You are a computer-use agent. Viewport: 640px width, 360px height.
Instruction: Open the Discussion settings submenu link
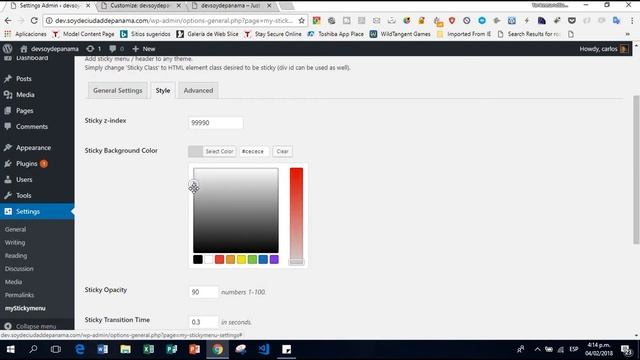(x=19, y=269)
